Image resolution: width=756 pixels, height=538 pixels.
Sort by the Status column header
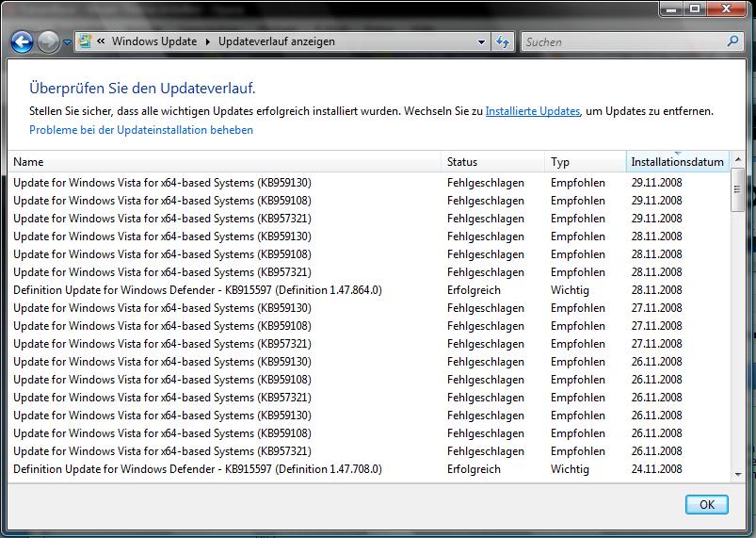[492, 162]
